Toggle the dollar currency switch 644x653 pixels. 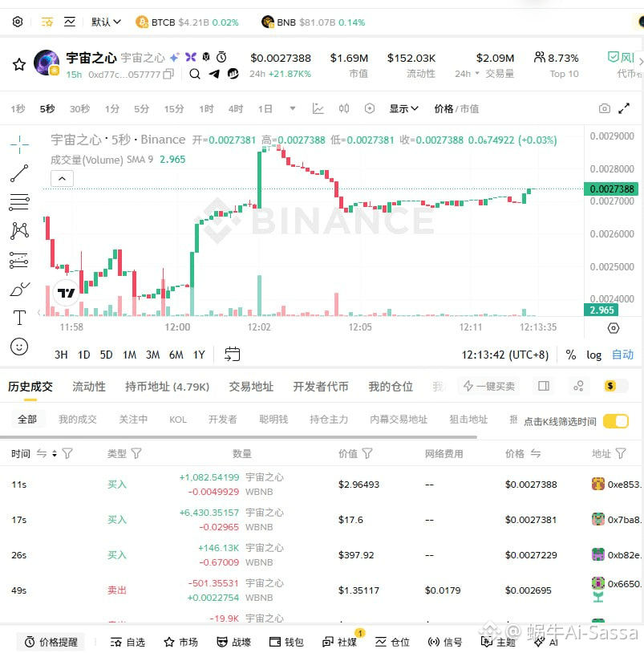coord(616,386)
